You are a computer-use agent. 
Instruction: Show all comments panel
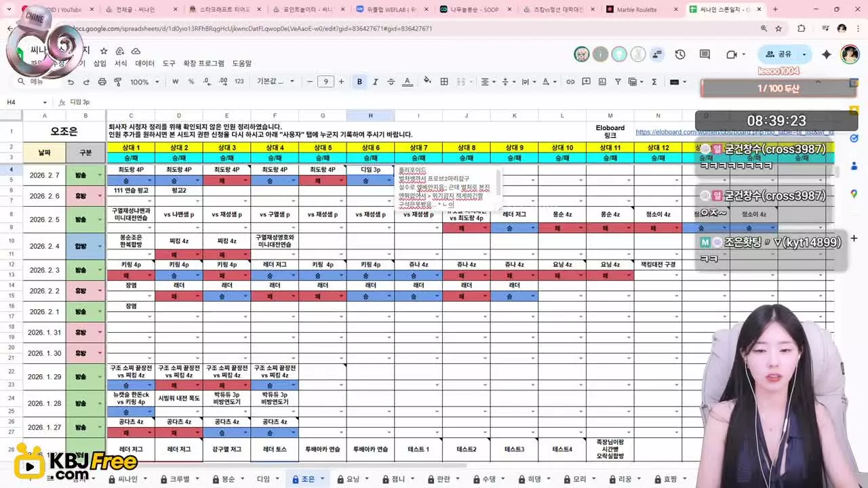(705, 54)
